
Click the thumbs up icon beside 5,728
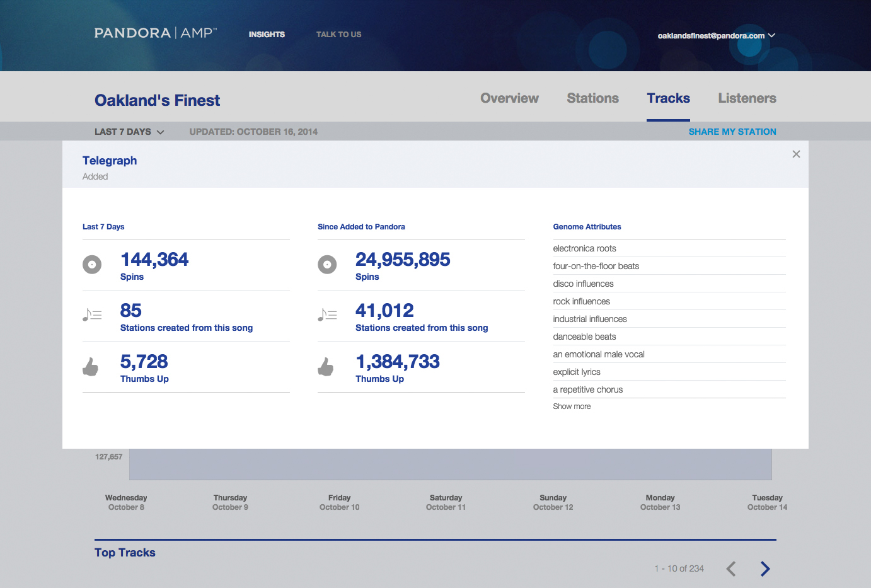click(91, 366)
